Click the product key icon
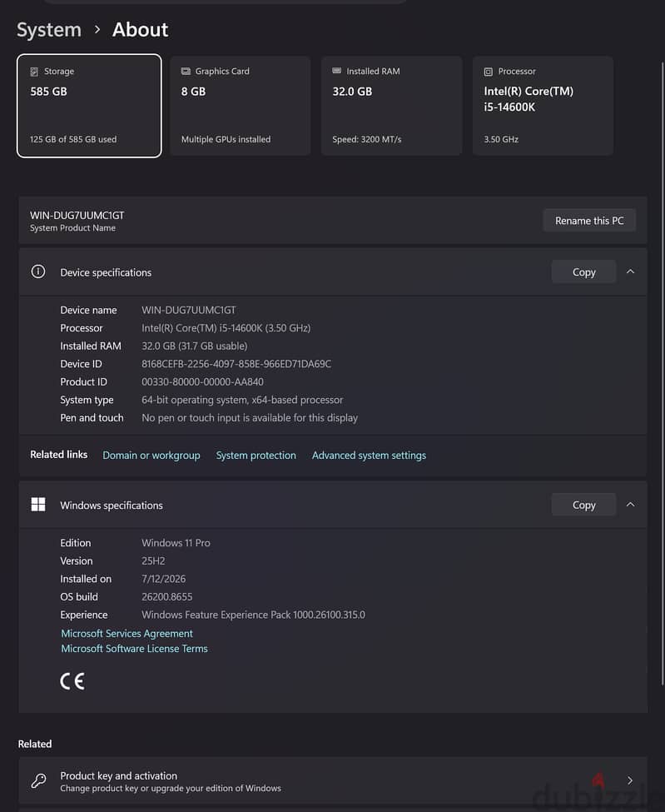665x812 pixels. [x=39, y=780]
